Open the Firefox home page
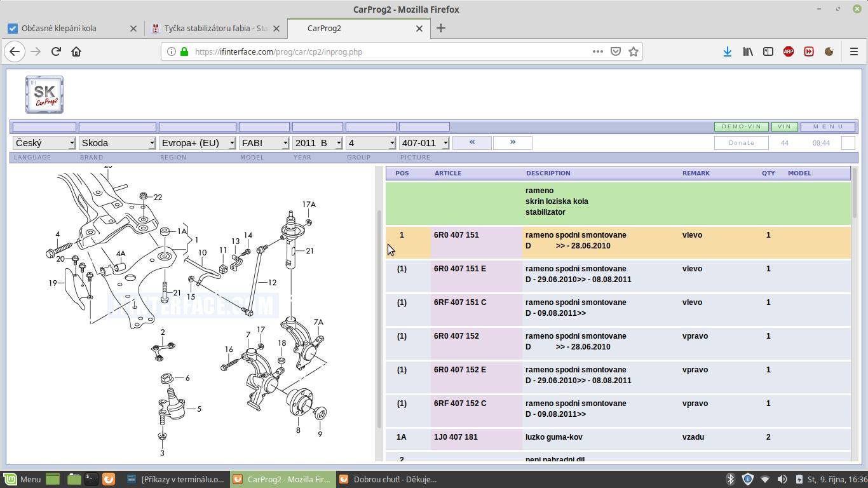 coord(76,51)
